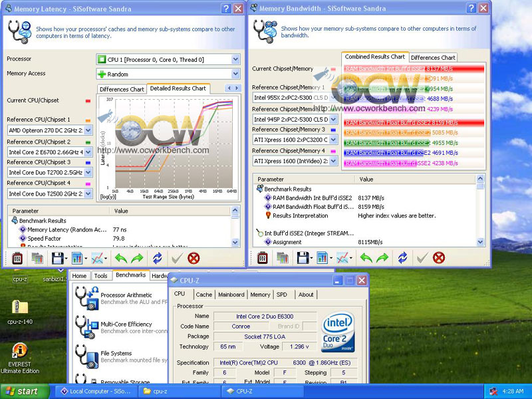
Task: Click the line chart icon in Memory Latency toolbar
Action: point(97,259)
